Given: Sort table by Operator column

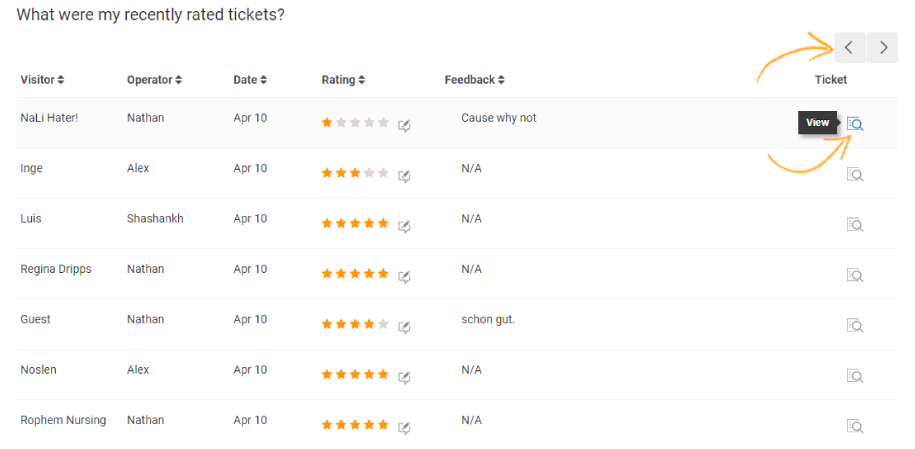Looking at the screenshot, I should coord(154,80).
